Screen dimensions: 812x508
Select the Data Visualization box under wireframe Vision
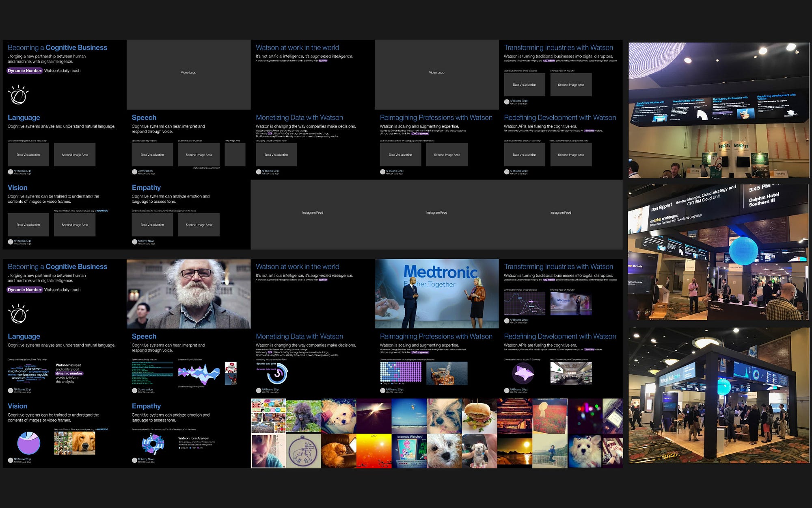[x=28, y=225]
